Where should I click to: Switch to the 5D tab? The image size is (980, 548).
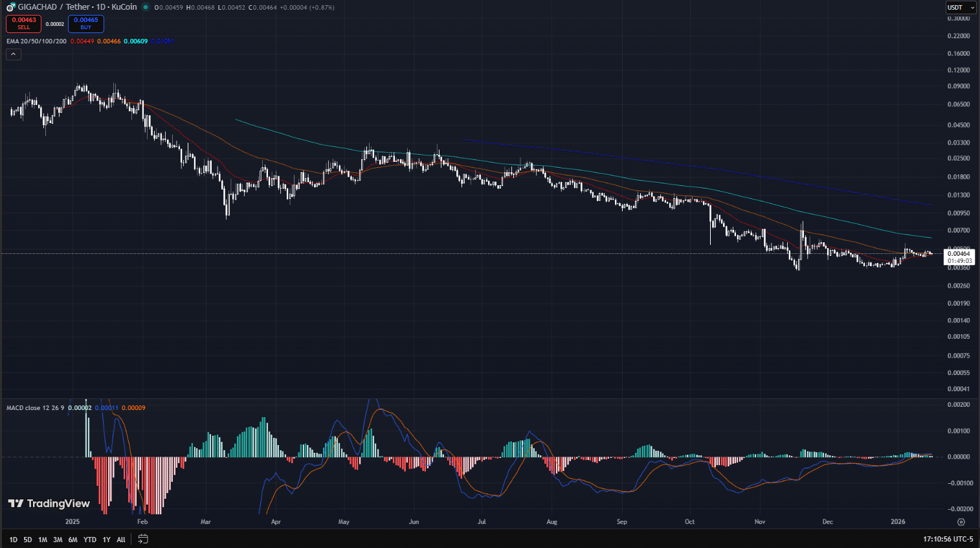pos(27,539)
